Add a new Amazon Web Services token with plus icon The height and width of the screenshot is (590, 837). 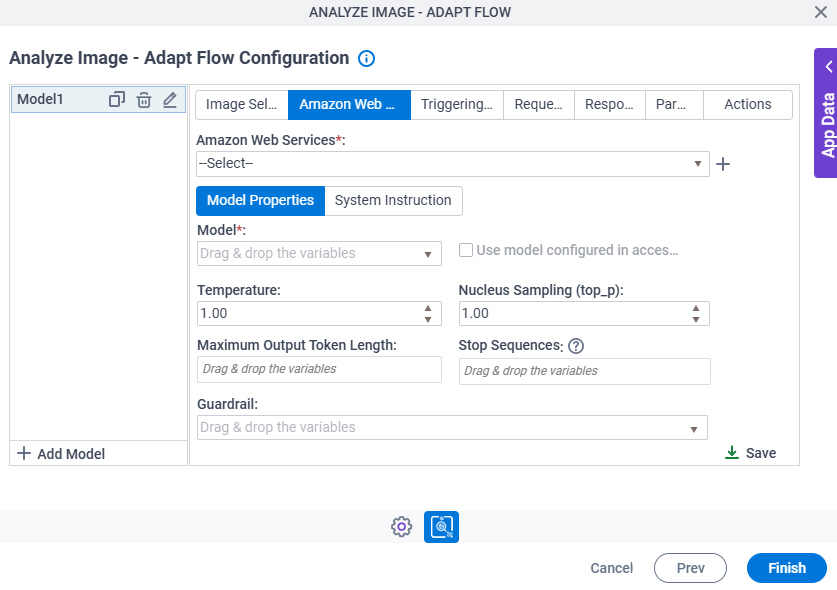[723, 164]
